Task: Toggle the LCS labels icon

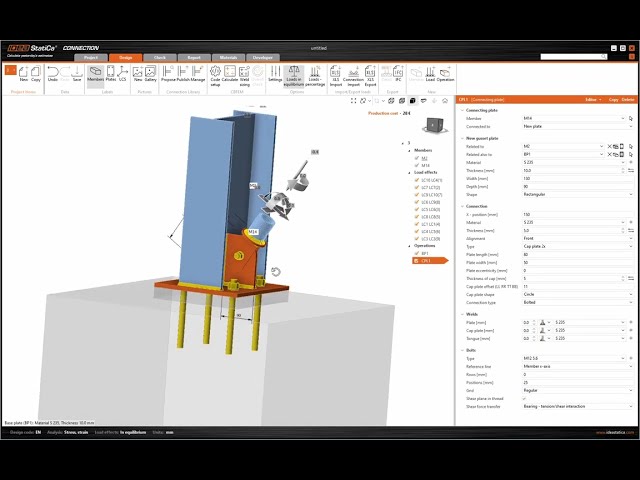Action: 122,74
